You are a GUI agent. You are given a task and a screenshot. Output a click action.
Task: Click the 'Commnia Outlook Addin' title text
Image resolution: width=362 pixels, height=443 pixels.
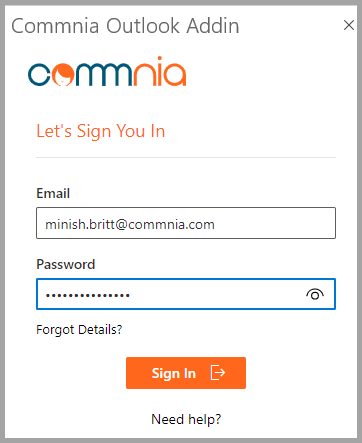click(125, 26)
